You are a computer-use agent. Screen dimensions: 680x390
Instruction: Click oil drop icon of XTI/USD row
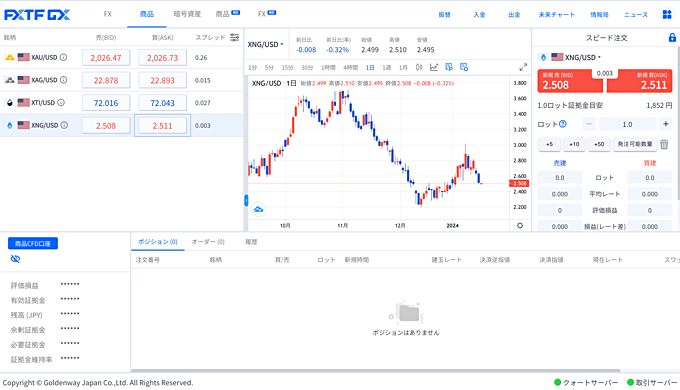[10, 103]
